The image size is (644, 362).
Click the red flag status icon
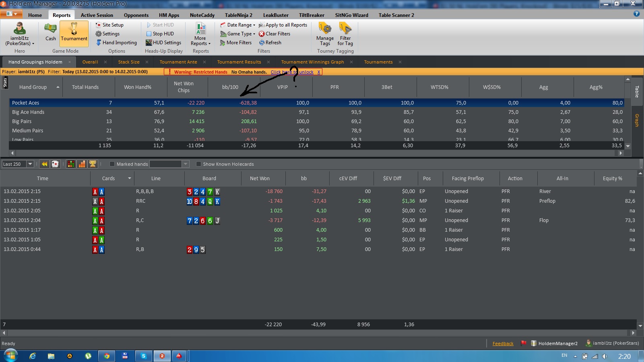tap(524, 343)
